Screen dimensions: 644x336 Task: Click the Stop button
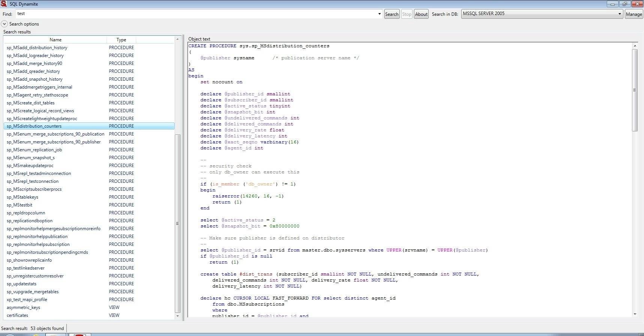click(x=406, y=14)
